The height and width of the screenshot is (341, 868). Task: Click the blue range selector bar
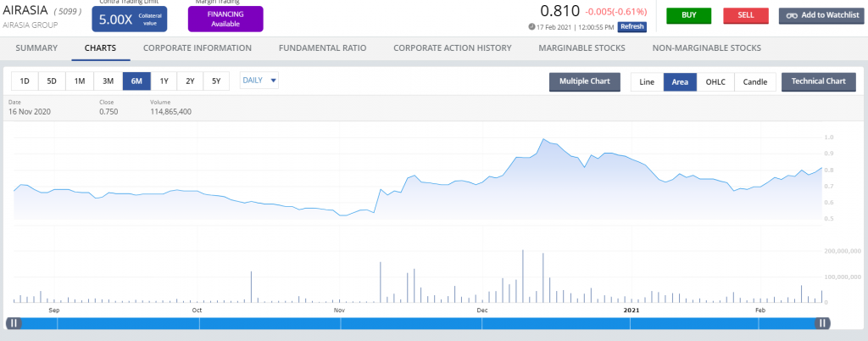click(418, 323)
